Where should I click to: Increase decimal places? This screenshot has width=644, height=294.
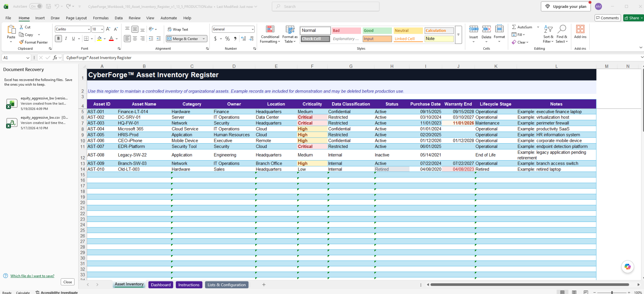point(243,39)
